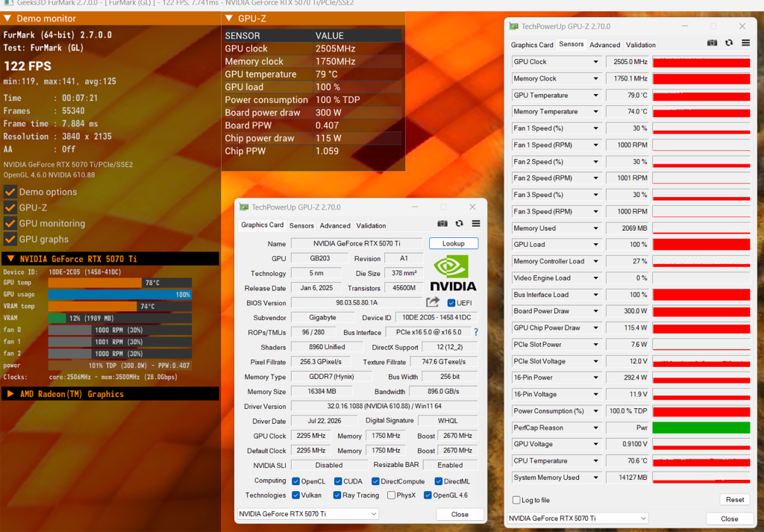Click the screenshot camera icon in GPU-Z Sensors window
This screenshot has width=764, height=532.
712,43
